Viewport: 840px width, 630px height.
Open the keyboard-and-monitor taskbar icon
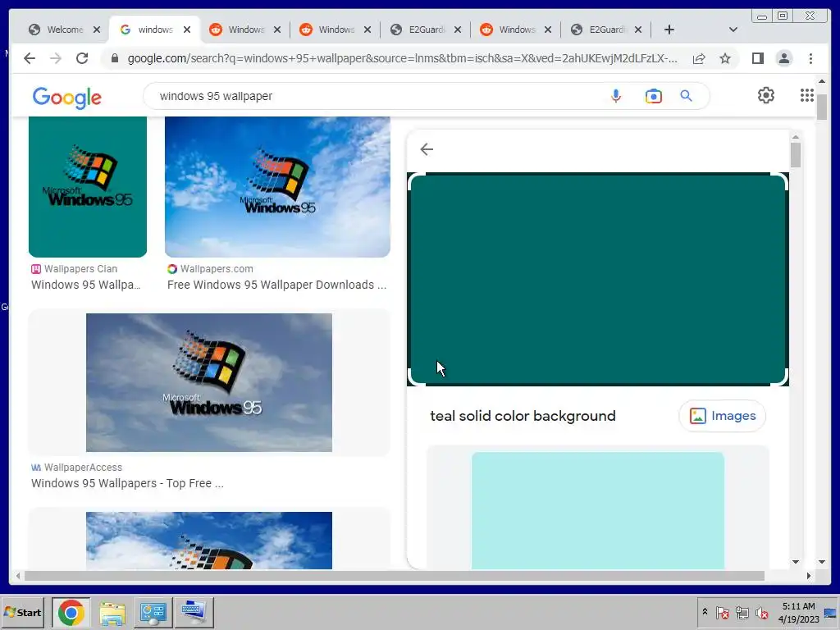194,612
